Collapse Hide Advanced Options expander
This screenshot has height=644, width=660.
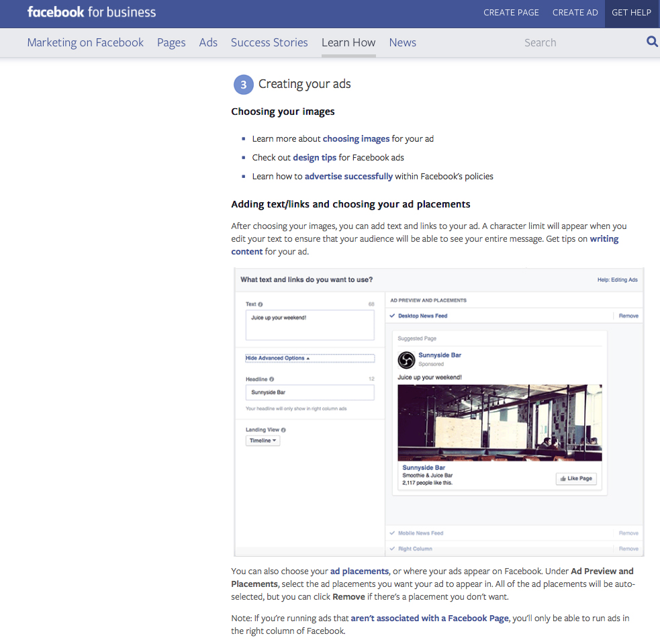tap(278, 358)
